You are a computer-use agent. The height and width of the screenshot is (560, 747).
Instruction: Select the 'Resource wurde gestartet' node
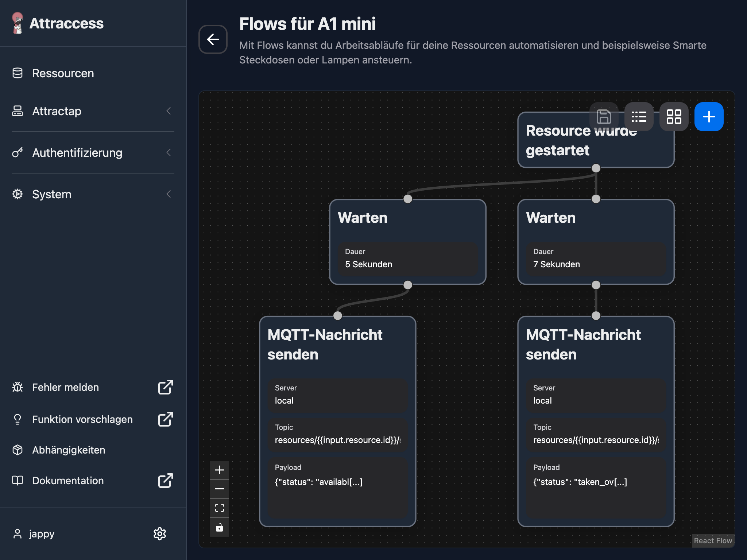tap(596, 140)
